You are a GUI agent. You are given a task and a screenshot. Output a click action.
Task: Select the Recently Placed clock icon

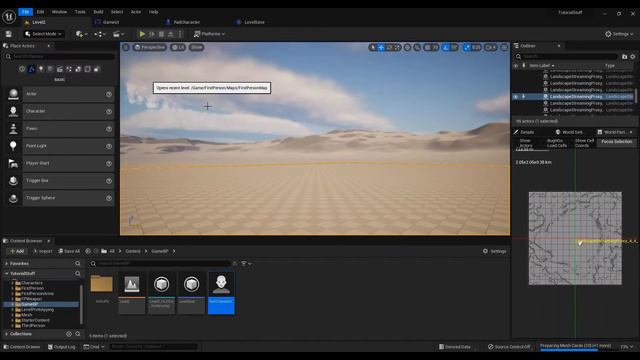point(22,69)
